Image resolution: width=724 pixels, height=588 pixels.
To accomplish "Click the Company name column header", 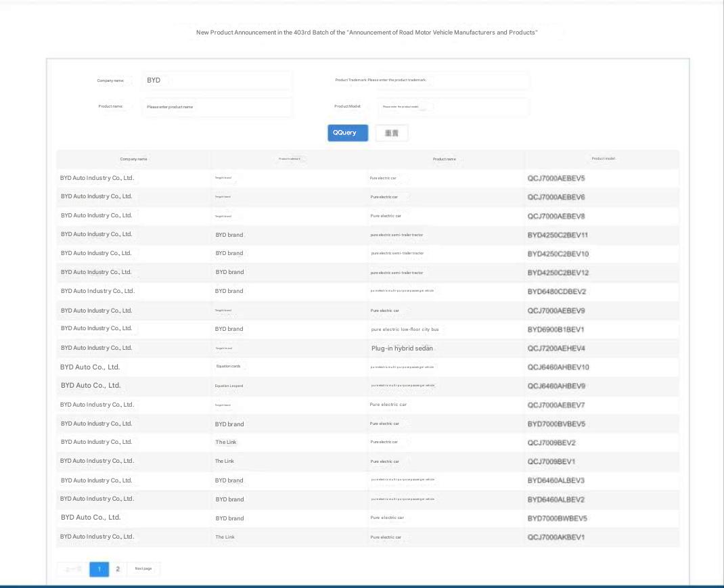I will coord(133,159).
